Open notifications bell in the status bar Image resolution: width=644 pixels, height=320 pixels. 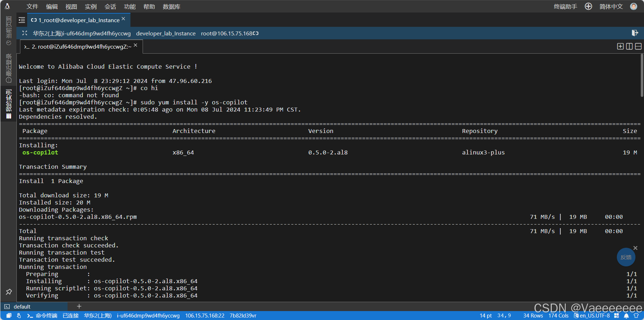[x=626, y=315]
